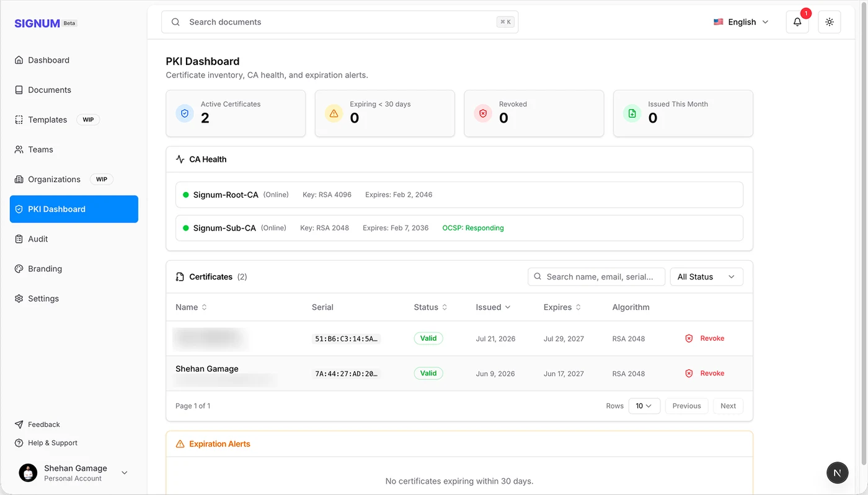Go to Dashboard in the sidebar
The height and width of the screenshot is (495, 868).
click(74, 60)
